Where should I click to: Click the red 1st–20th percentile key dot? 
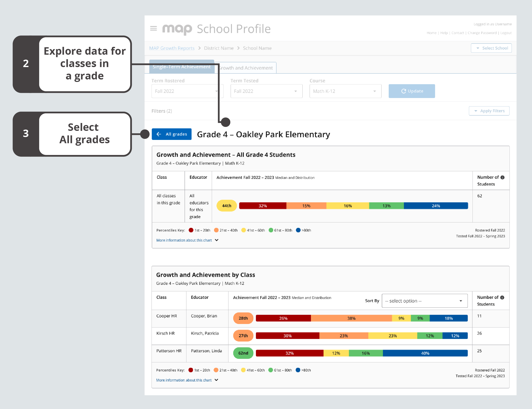pyautogui.click(x=191, y=230)
